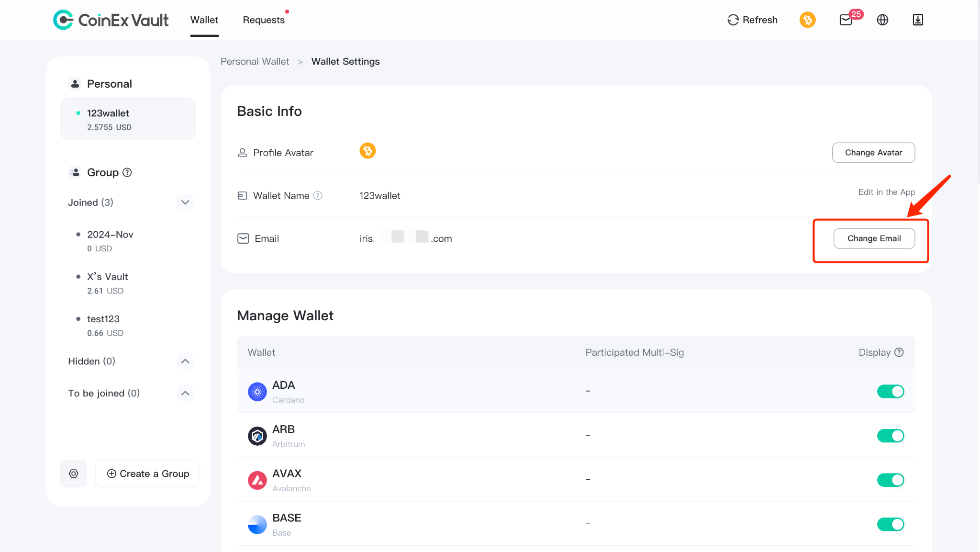Toggle off ARB Arbitrum wallet display

(891, 436)
